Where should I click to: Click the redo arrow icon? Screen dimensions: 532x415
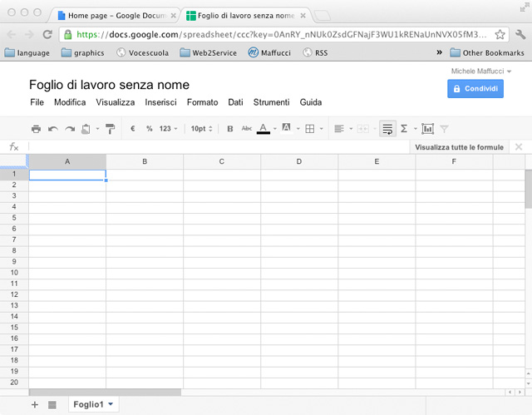(70, 129)
